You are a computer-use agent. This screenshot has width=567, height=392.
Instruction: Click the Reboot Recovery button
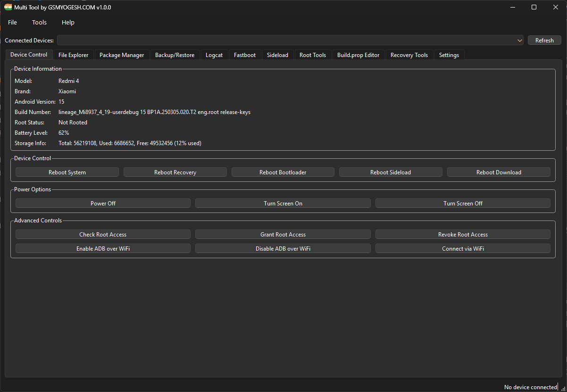click(175, 172)
